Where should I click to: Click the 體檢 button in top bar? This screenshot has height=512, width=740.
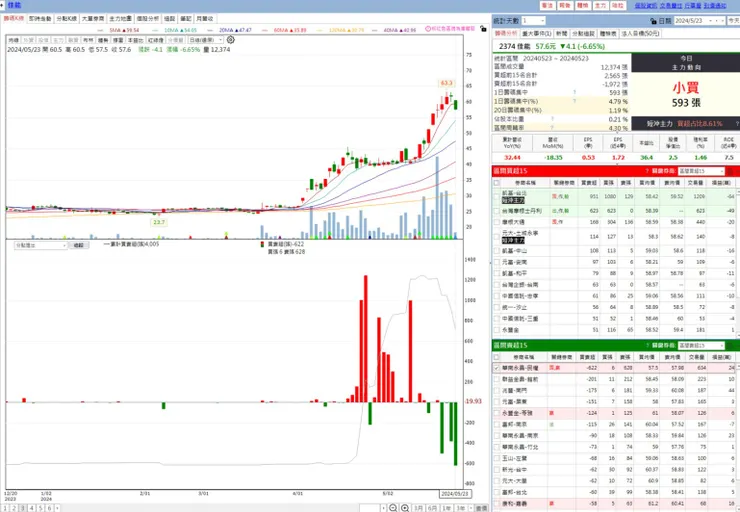tap(583, 6)
